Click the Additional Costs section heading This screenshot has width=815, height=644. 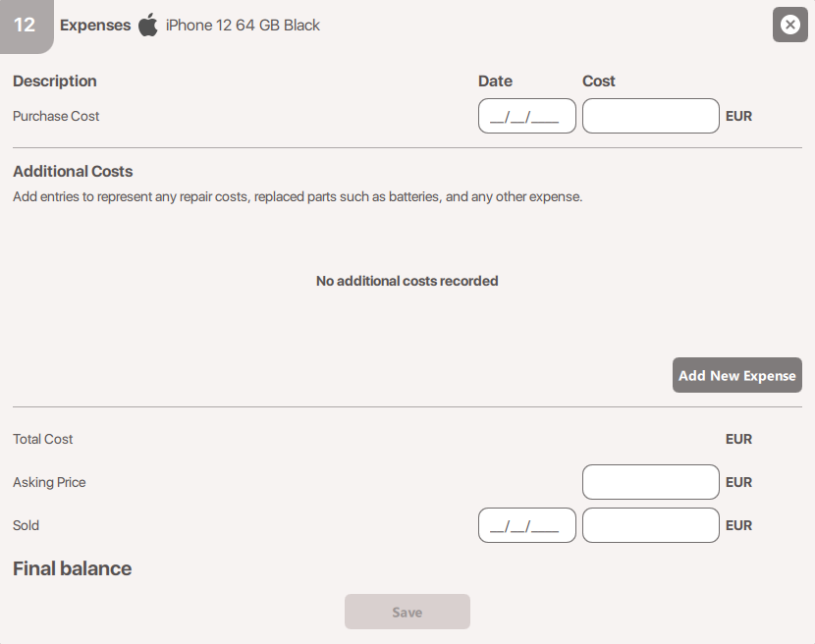coord(73,171)
